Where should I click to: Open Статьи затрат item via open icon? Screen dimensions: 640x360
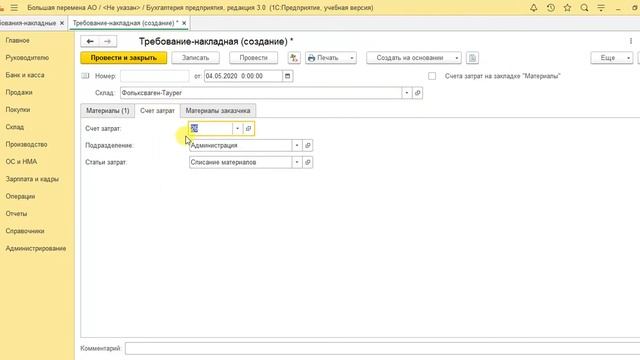point(308,162)
